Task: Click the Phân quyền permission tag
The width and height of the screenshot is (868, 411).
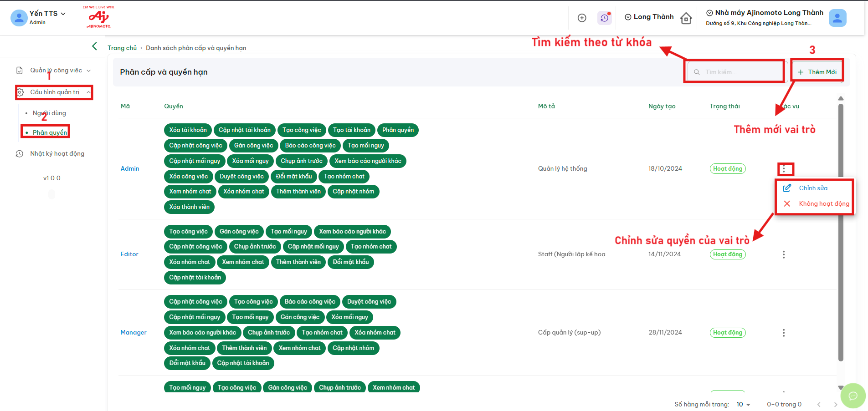Action: click(398, 130)
